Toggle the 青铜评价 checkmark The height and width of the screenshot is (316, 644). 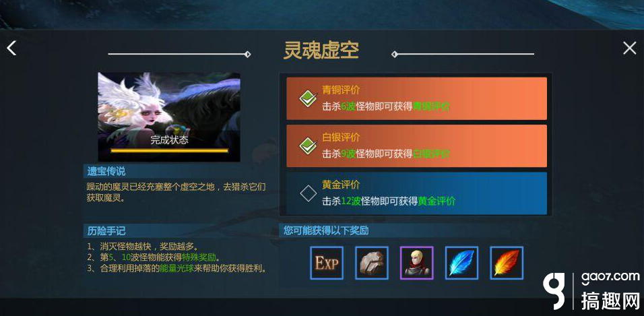[x=309, y=98]
